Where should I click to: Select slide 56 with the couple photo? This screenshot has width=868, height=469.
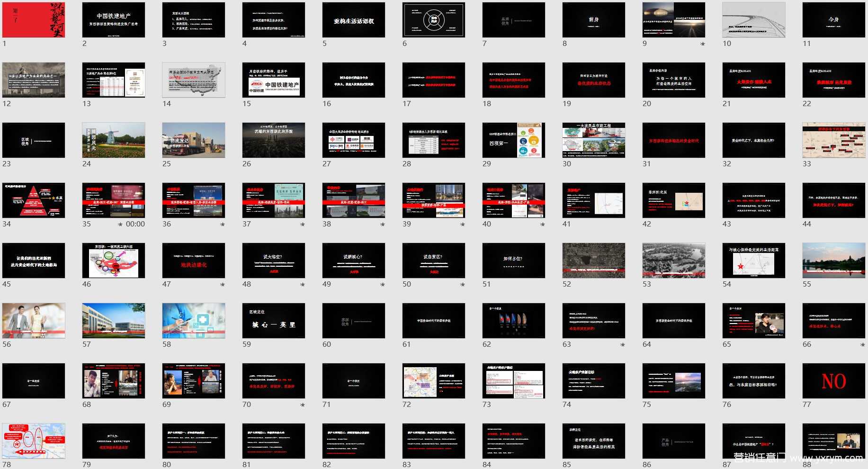point(34,321)
